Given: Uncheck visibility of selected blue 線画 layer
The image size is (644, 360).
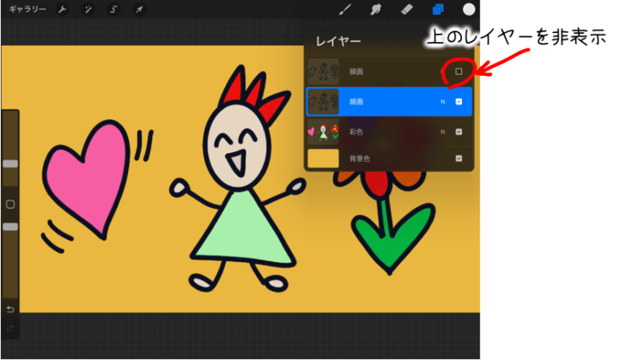Looking at the screenshot, I should 459,101.
